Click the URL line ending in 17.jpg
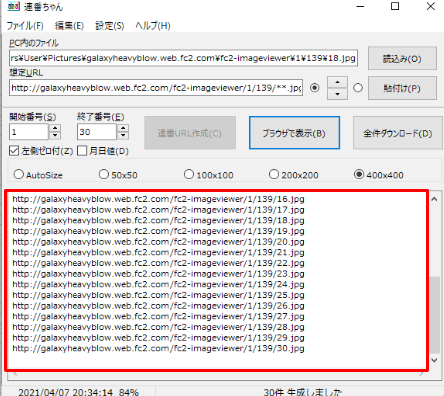 pyautogui.click(x=158, y=210)
